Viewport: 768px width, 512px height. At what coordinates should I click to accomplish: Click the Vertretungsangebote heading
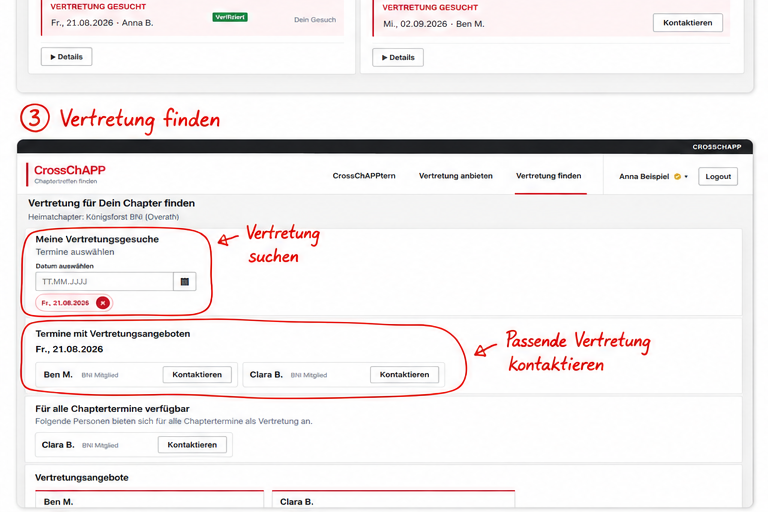82,477
